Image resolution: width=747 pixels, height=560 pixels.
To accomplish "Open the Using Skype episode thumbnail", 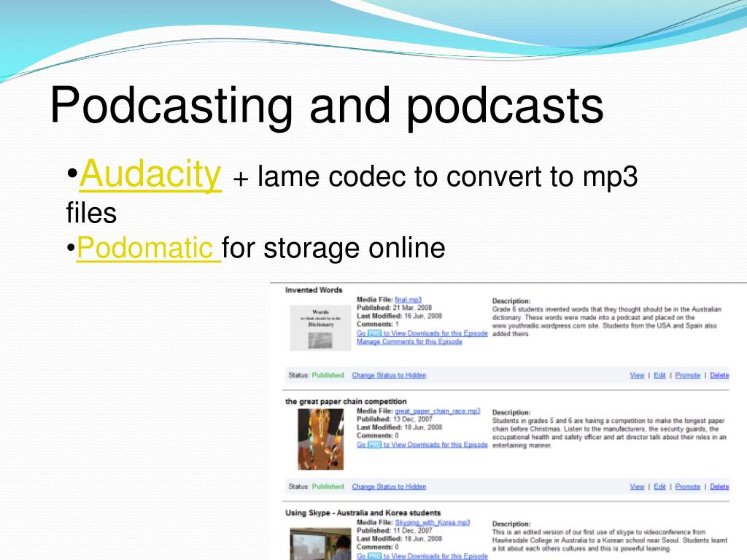I will [320, 544].
